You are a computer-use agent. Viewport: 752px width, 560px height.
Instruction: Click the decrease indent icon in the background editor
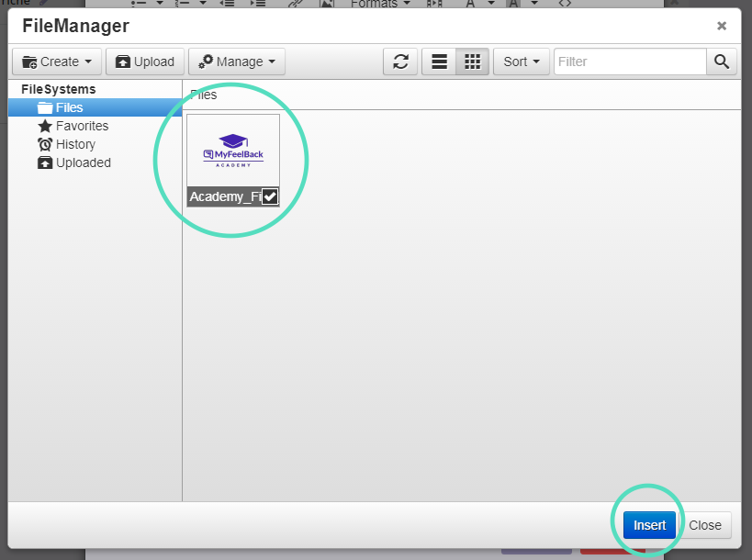[227, 4]
